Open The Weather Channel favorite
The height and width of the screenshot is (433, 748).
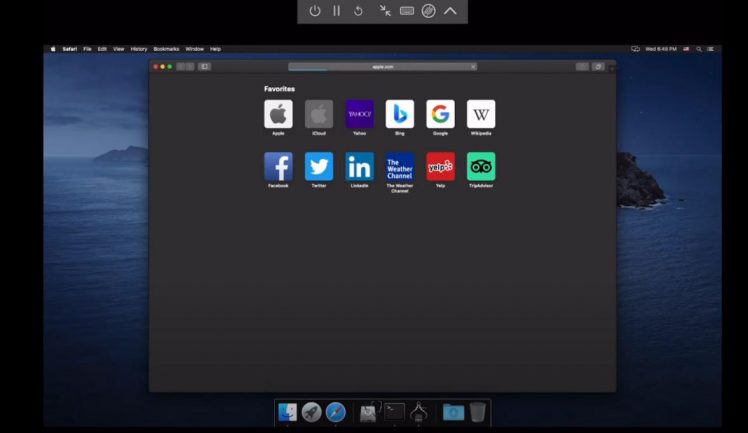(x=400, y=166)
